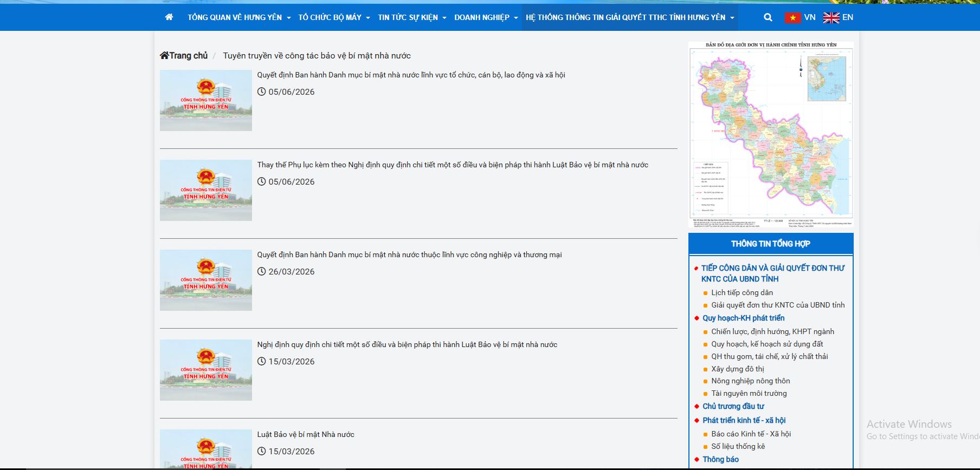Click thumbnail of the tổ chức, cán bộ article
The image size is (980, 470).
coord(206,100)
